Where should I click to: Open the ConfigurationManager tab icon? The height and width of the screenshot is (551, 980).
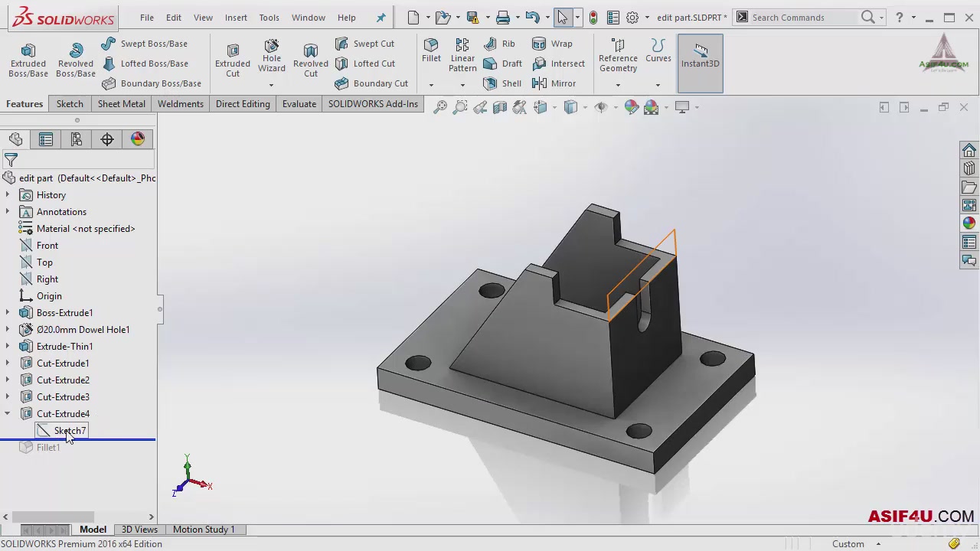click(76, 139)
